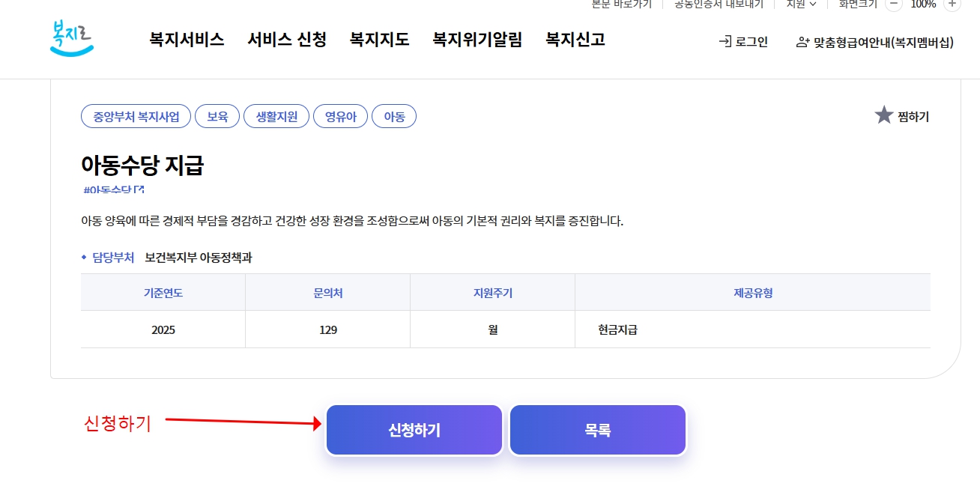Click the login arrow icon beside 로그인
The width and height of the screenshot is (980, 486).
point(725,42)
